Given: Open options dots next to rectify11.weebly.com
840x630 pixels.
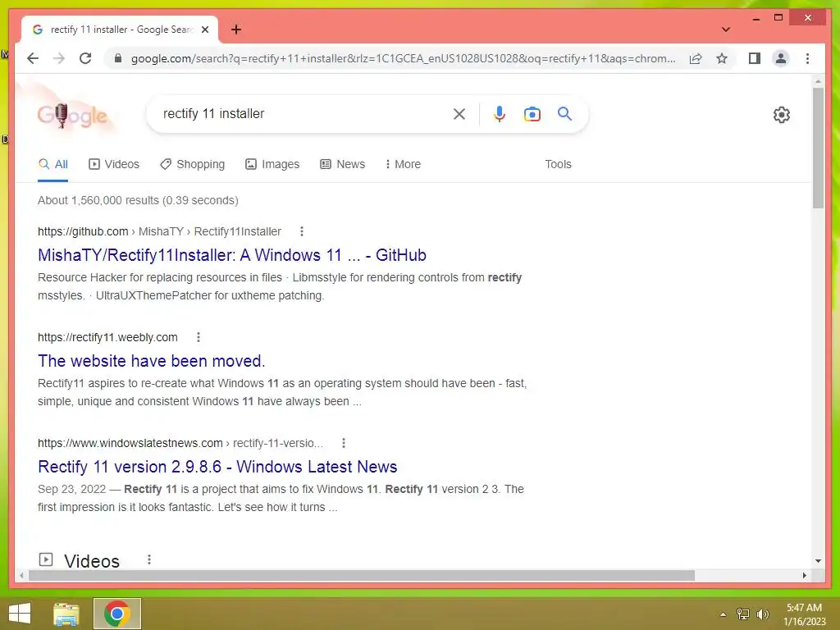Looking at the screenshot, I should pyautogui.click(x=199, y=337).
